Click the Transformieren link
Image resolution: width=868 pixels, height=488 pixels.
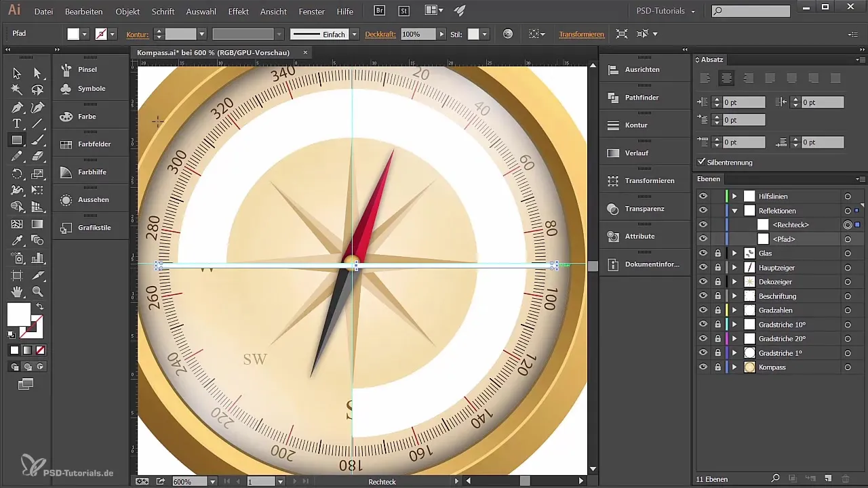pyautogui.click(x=582, y=34)
